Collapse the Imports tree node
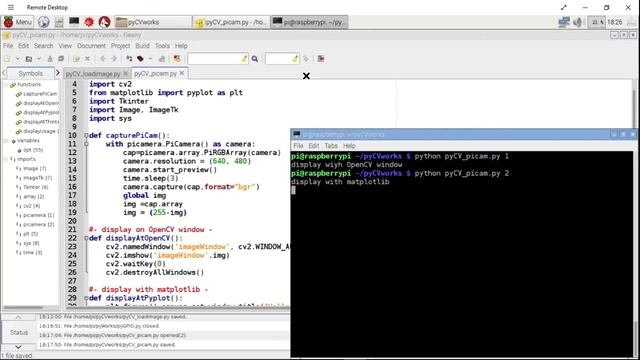Screen dimensions: 640x360 [6, 159]
